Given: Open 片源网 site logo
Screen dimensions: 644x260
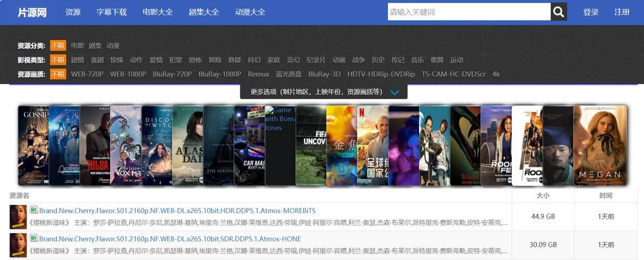Looking at the screenshot, I should click(32, 13).
